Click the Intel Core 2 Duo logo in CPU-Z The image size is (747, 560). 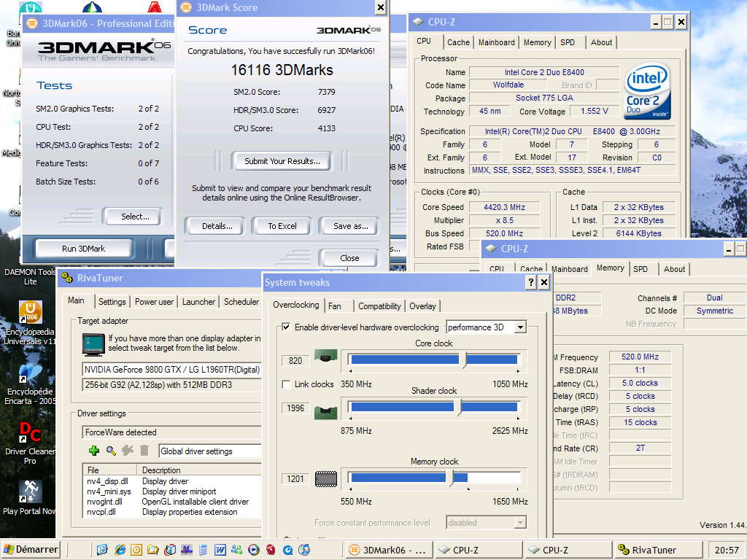(649, 91)
